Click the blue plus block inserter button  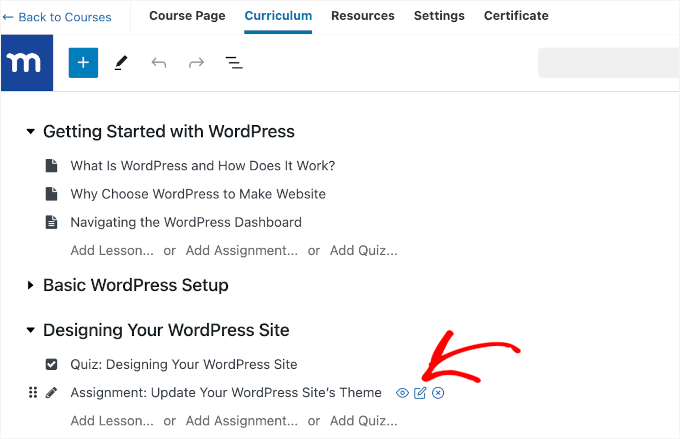83,63
